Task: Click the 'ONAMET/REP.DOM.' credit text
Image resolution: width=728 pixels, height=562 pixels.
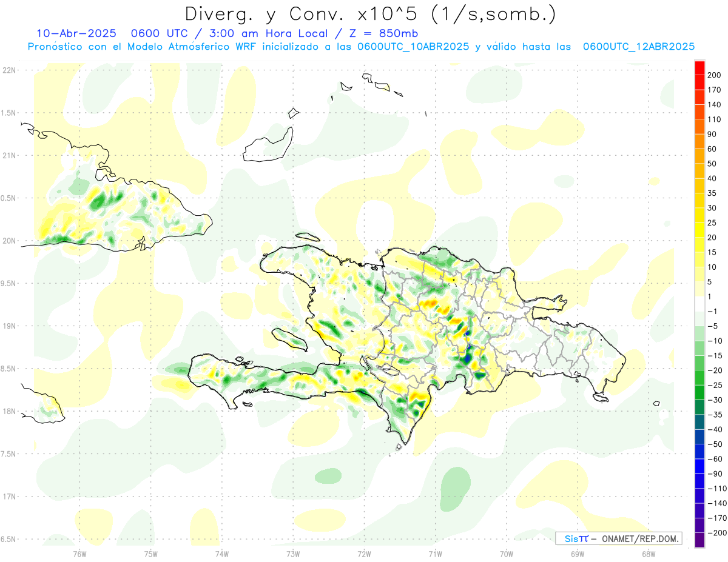Action: 639,538
